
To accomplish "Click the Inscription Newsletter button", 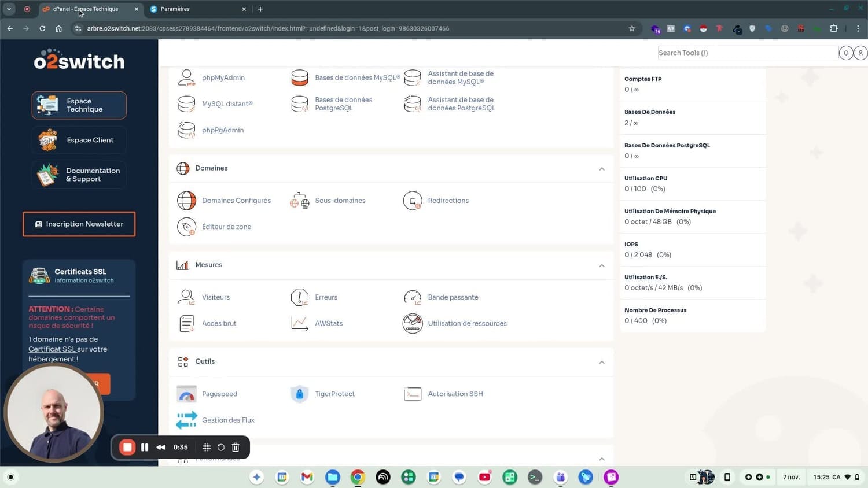I will [x=79, y=224].
